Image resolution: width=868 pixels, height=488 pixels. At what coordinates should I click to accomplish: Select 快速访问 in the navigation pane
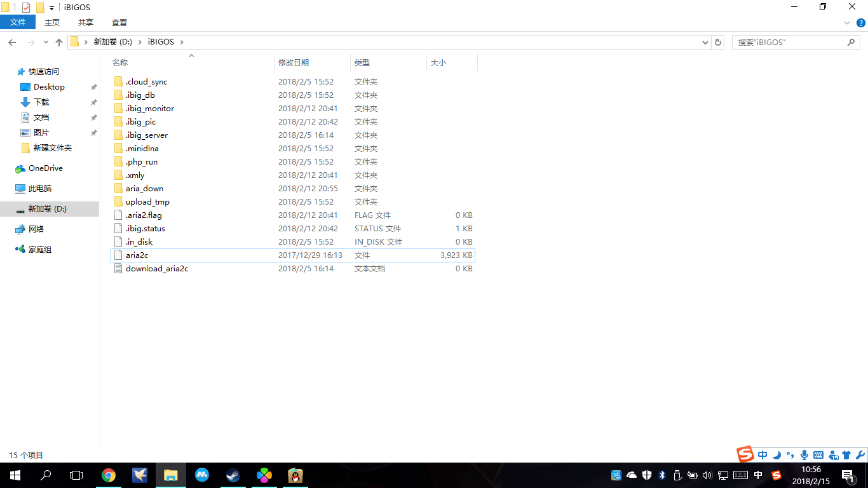pyautogui.click(x=43, y=72)
